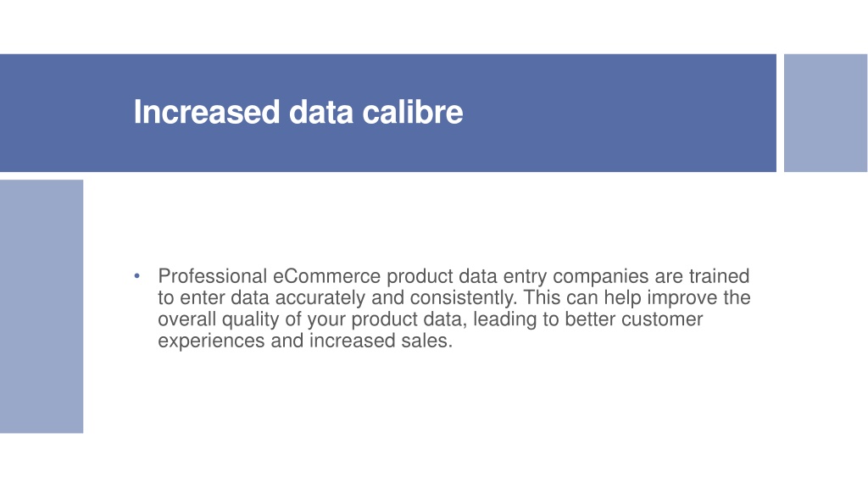This screenshot has height=488, width=868.
Task: Select the word 'Increased' in the title
Action: pyautogui.click(x=207, y=113)
